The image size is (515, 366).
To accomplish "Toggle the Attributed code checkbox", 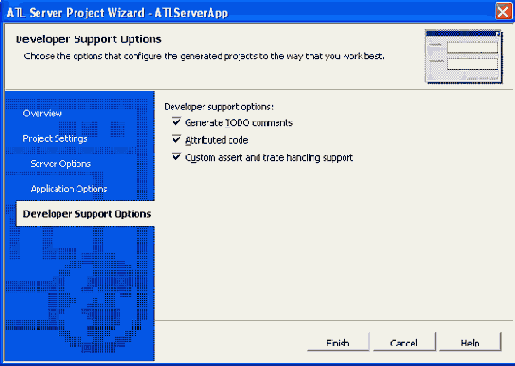I will pos(176,139).
